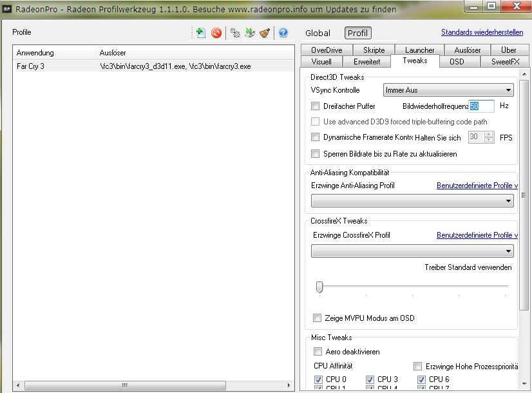
Task: Open the Erweitert tab
Action: point(366,62)
